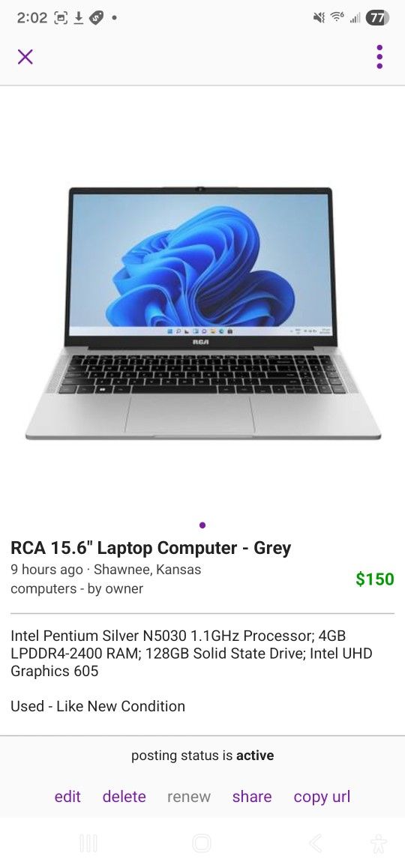Tap the purple image pager dot
Image resolution: width=405 pixels, height=868 pixels.
tap(202, 525)
